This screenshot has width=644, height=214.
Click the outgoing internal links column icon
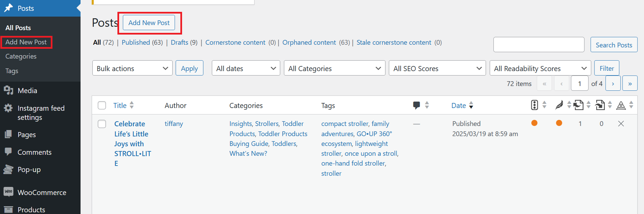[579, 105]
